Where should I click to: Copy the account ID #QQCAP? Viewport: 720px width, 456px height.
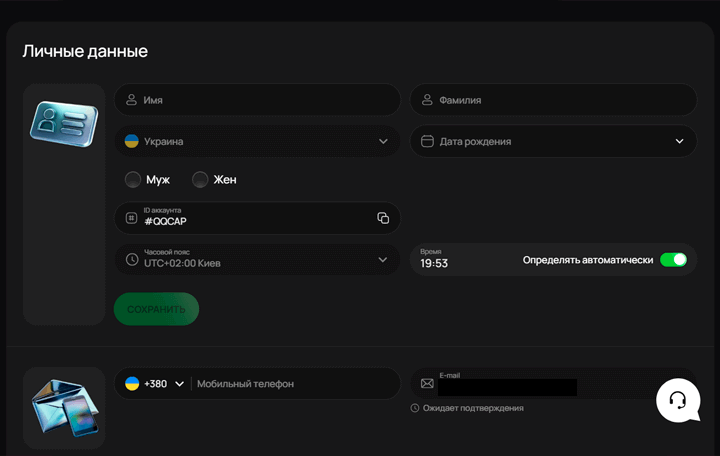(x=383, y=218)
